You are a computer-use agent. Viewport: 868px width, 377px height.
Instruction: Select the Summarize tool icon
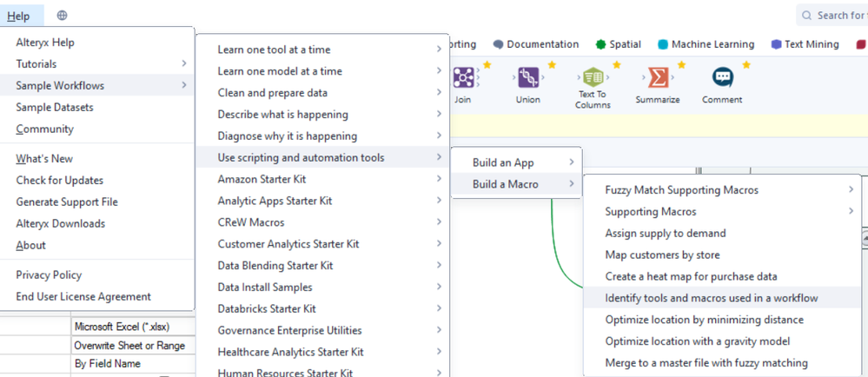pyautogui.click(x=658, y=77)
